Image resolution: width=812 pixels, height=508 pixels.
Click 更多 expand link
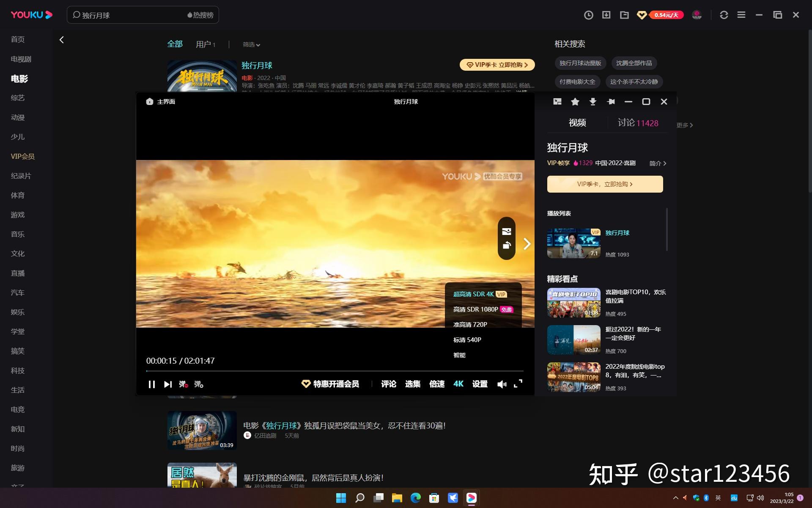[685, 125]
